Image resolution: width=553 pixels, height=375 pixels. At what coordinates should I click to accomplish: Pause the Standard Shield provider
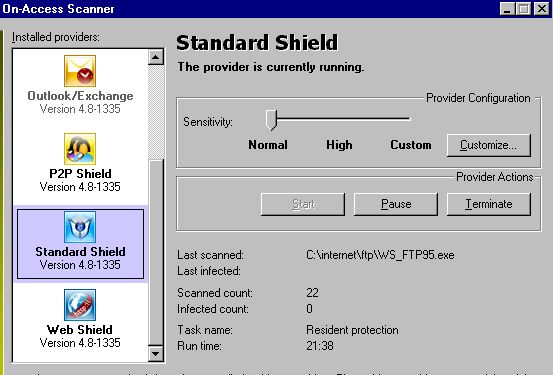[x=396, y=204]
